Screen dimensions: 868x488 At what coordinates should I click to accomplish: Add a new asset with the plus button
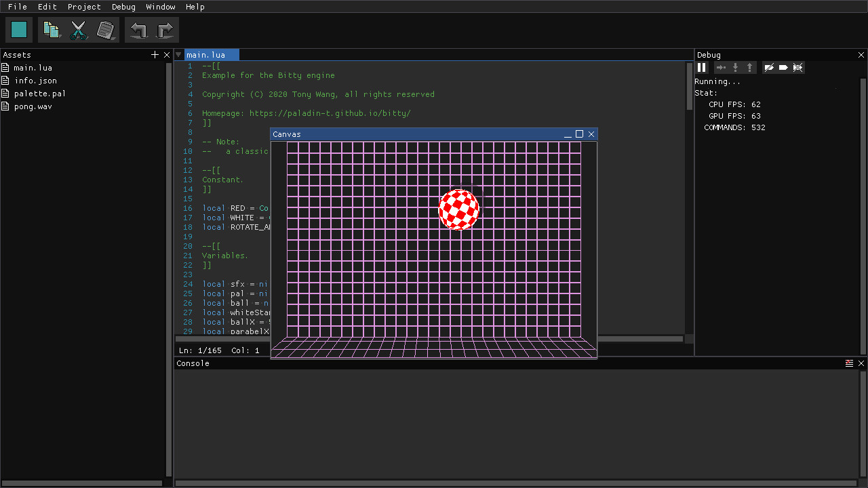155,54
